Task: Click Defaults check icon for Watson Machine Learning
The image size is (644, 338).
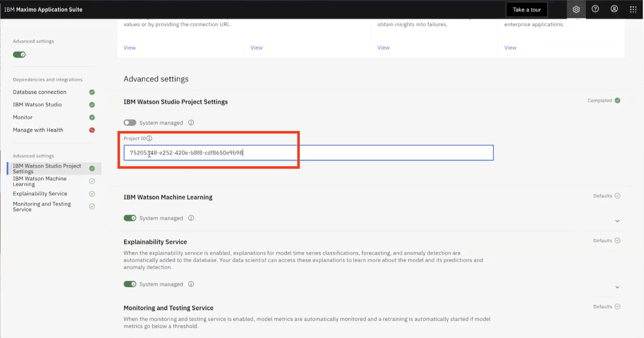Action: click(x=617, y=196)
